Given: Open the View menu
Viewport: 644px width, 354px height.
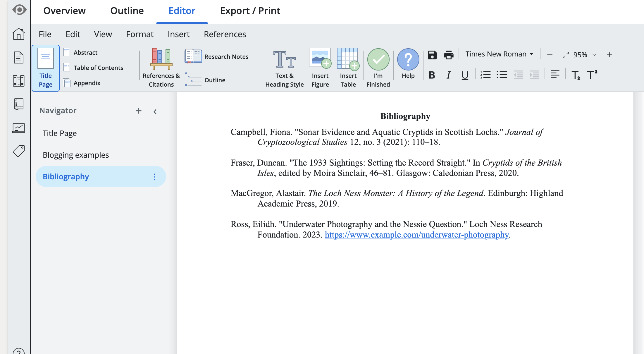Looking at the screenshot, I should 103,34.
